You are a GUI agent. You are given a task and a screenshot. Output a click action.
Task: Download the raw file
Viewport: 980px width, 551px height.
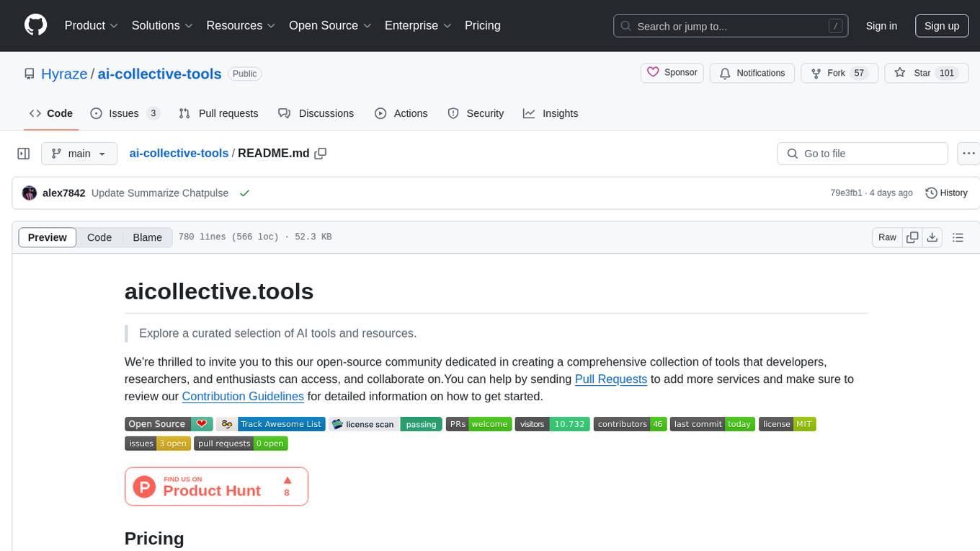click(932, 237)
